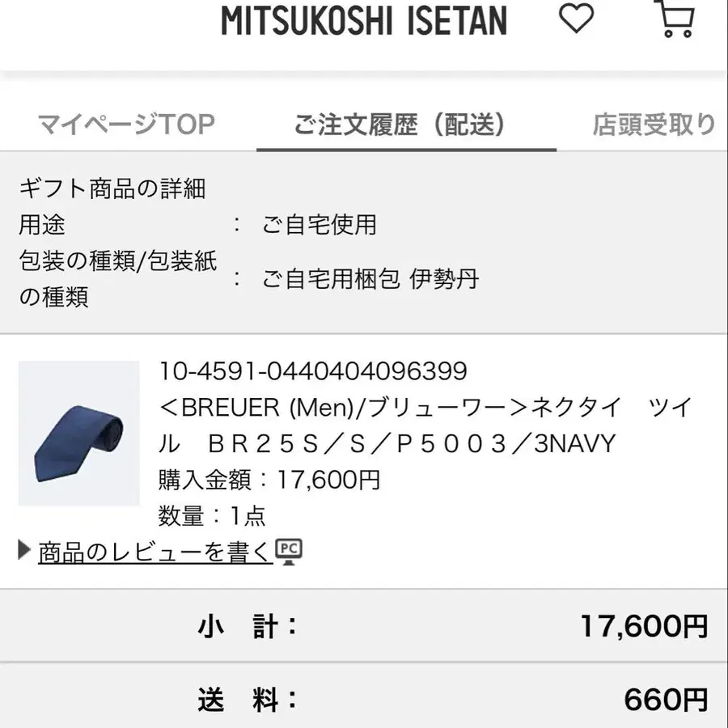This screenshot has width=728, height=728.
Task: Click the 商品のレビューを書く link
Action: tap(154, 552)
